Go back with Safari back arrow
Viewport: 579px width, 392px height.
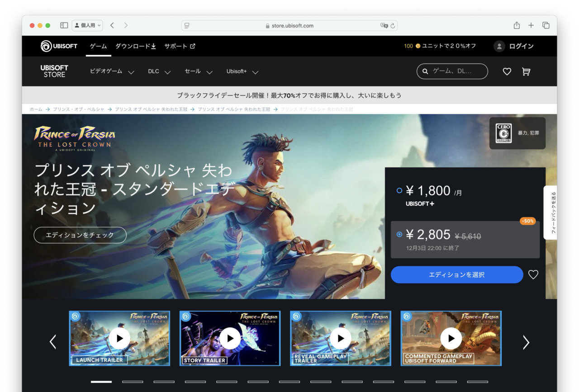(112, 25)
